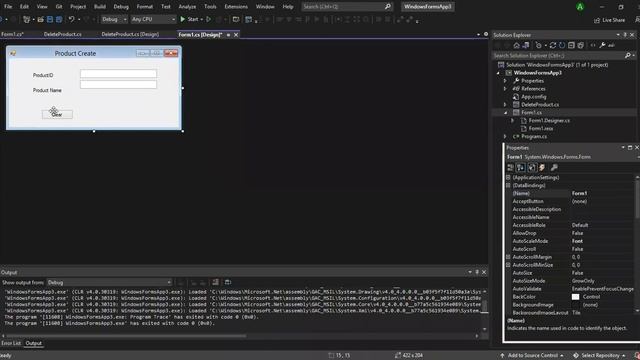
Task: Open the Debug configuration dropdown
Action: coord(114,19)
